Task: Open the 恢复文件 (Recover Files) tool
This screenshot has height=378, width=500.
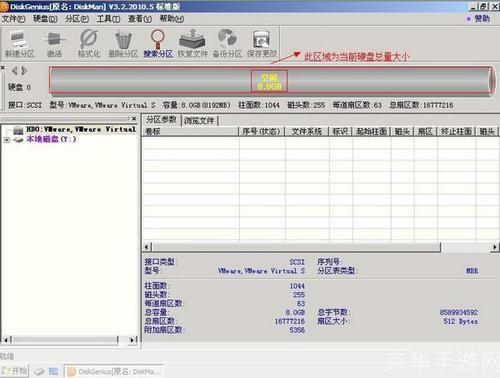Action: click(192, 44)
